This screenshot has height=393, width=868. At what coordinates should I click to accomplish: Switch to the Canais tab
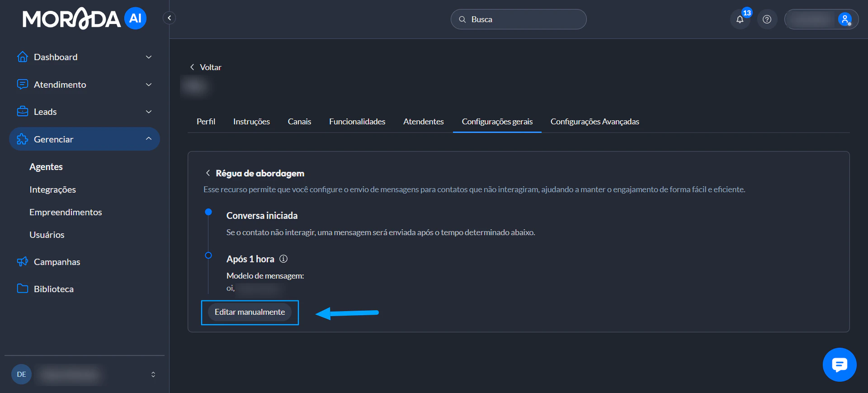(x=299, y=122)
